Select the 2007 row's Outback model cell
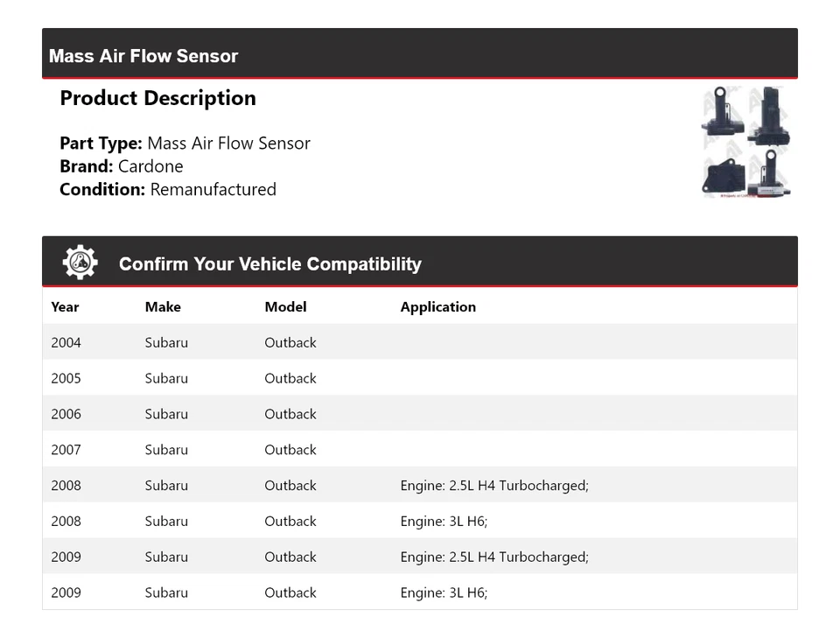Screen dimensions: 840x638 290,451
